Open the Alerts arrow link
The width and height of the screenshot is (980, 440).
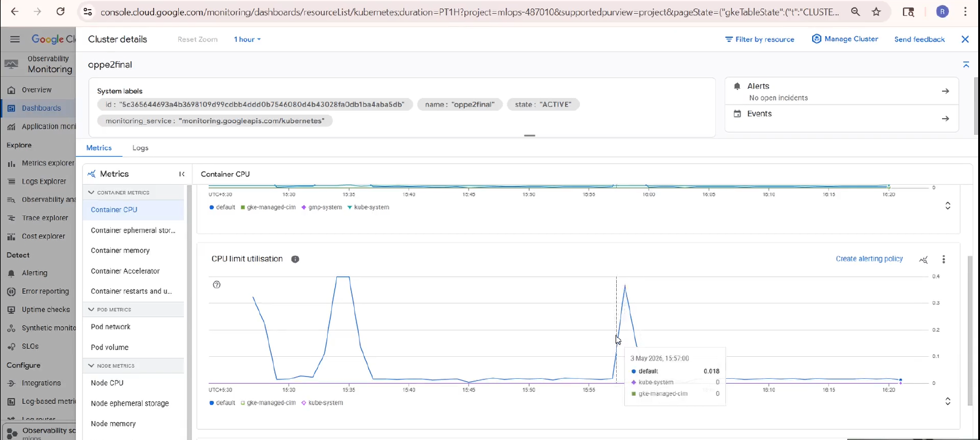(x=945, y=91)
